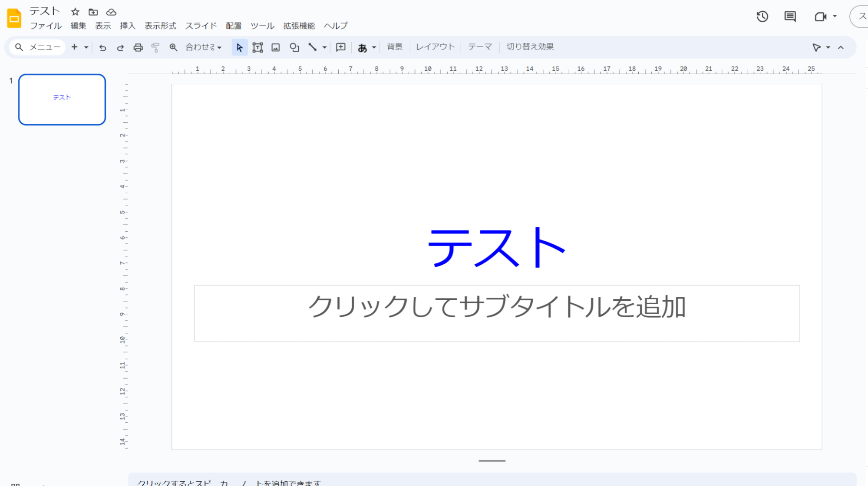Open the 挿入 menu

(127, 26)
